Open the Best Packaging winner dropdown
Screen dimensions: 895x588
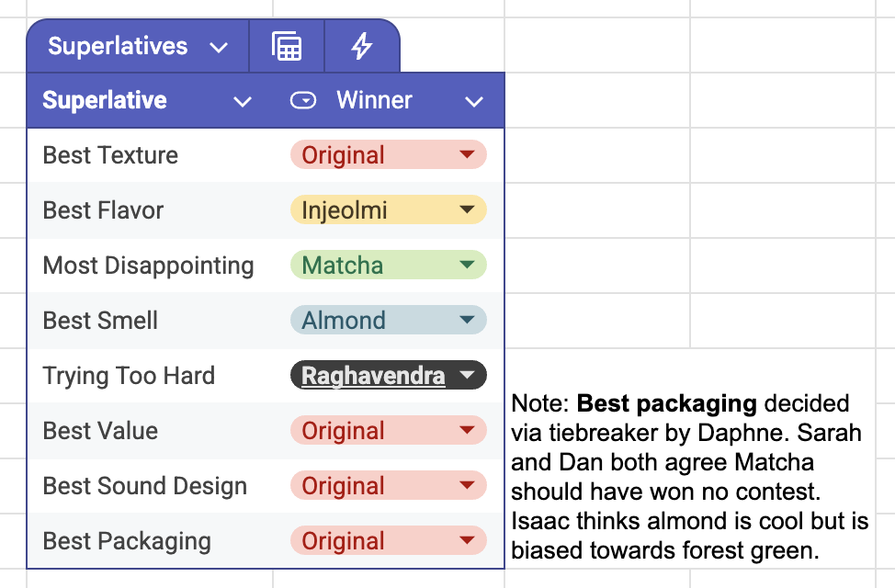[467, 541]
